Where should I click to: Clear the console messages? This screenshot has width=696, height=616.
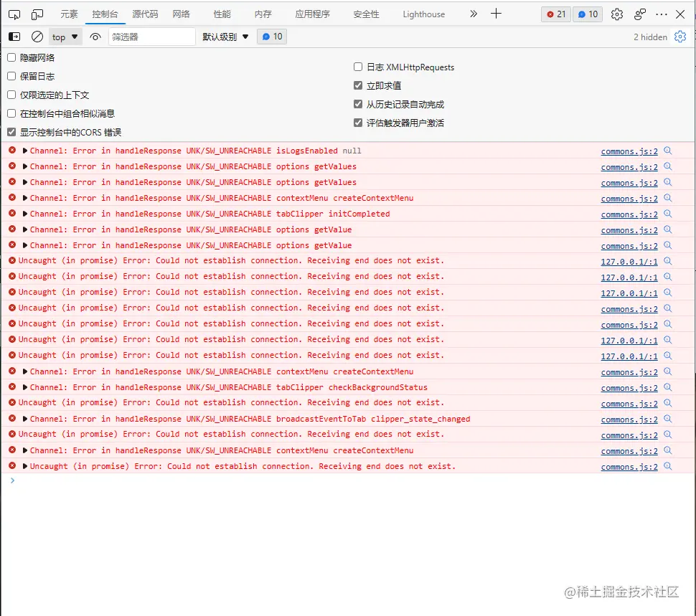37,36
